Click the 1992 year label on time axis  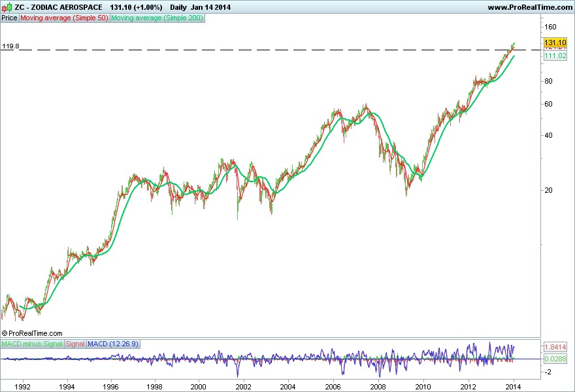[x=22, y=387]
